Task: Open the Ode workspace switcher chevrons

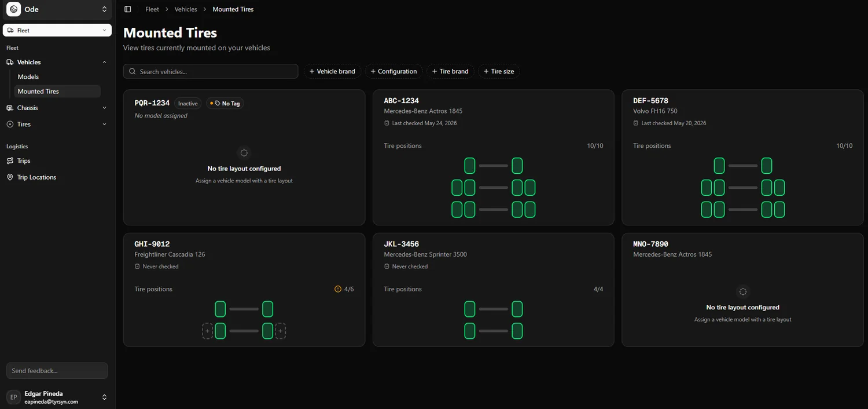Action: click(x=104, y=9)
